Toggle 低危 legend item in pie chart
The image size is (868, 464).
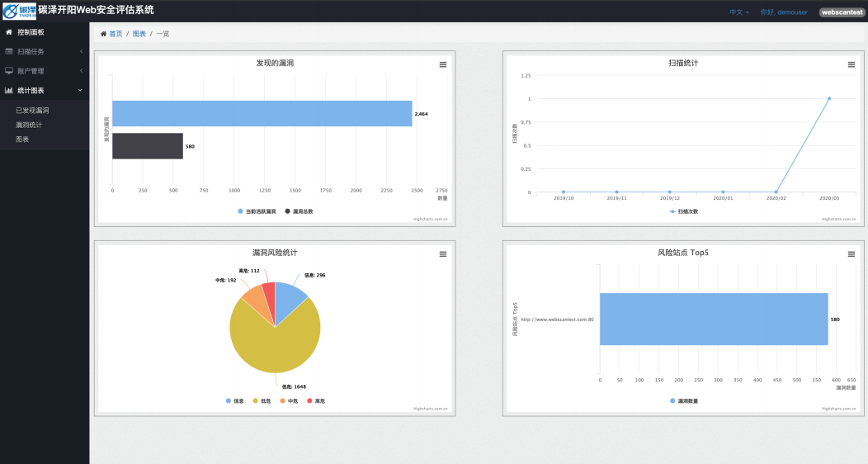pyautogui.click(x=262, y=401)
